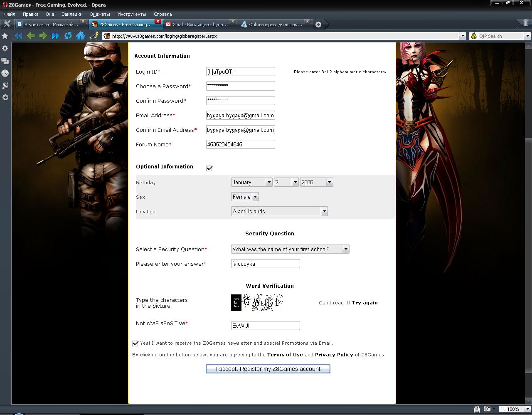Open the Birthday month dropdown
Viewport: 532px width, 415px height.
(251, 182)
